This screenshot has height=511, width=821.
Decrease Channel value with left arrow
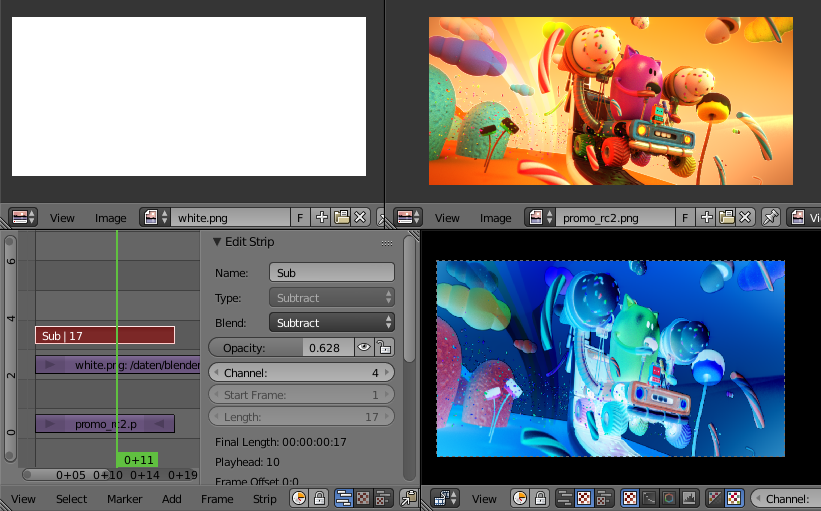tap(216, 373)
